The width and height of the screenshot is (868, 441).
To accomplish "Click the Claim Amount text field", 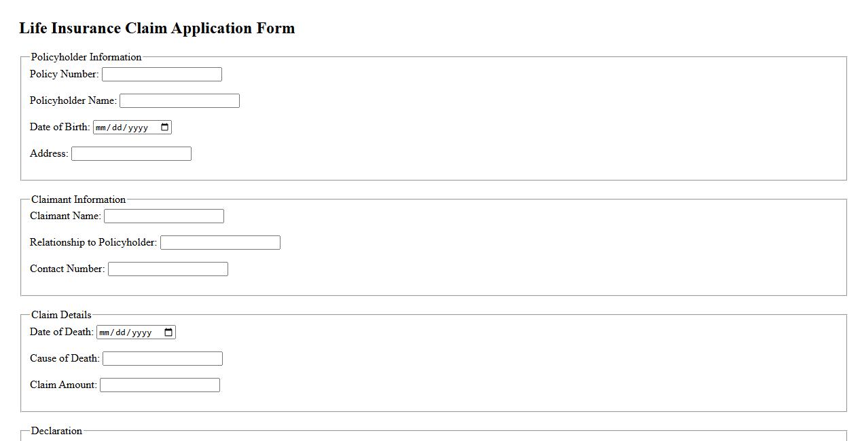I will point(160,385).
